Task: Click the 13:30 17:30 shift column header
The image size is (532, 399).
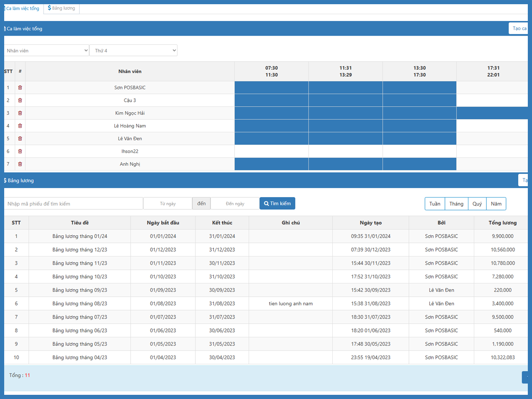Action: point(419,71)
